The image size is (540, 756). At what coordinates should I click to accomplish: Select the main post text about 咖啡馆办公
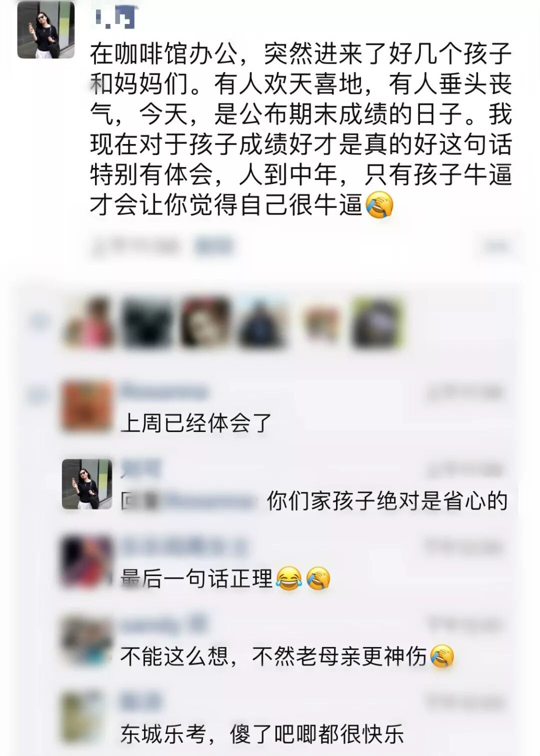[x=301, y=129]
